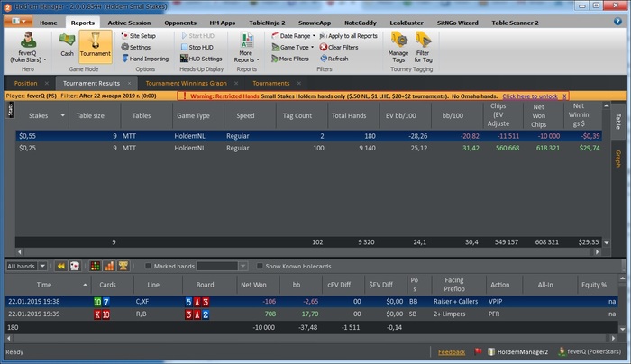Open HUD Settings
Image resolution: width=631 pixels, height=364 pixels.
click(x=201, y=59)
